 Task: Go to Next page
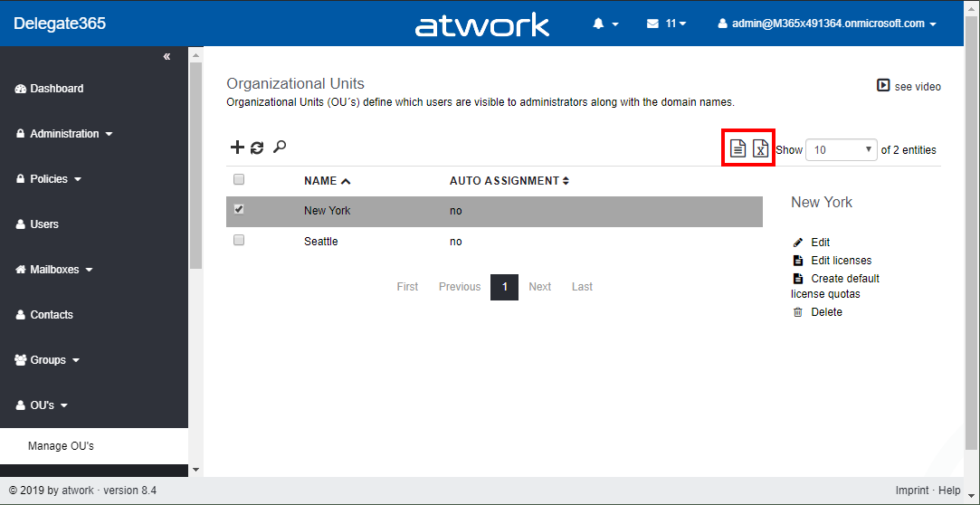pyautogui.click(x=540, y=286)
